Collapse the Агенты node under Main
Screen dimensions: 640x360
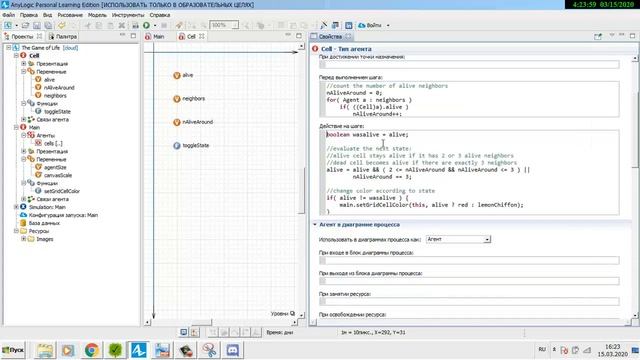pos(24,135)
